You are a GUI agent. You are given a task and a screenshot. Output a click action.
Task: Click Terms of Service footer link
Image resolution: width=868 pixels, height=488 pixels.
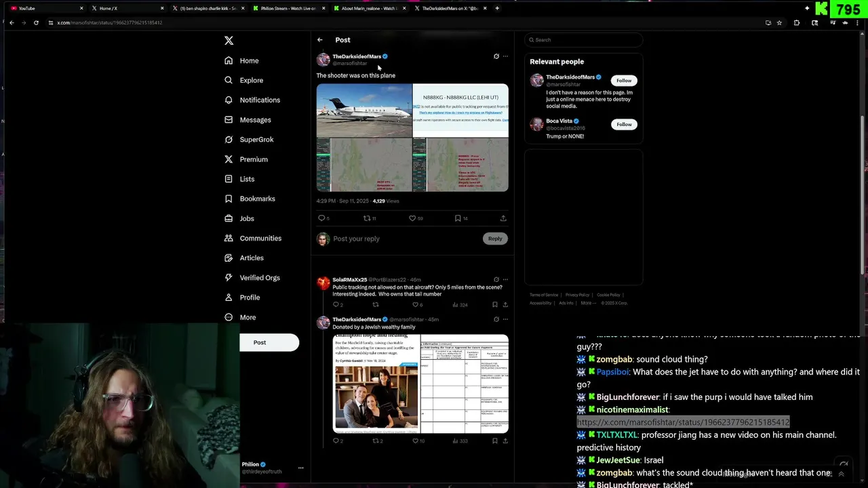click(x=544, y=295)
